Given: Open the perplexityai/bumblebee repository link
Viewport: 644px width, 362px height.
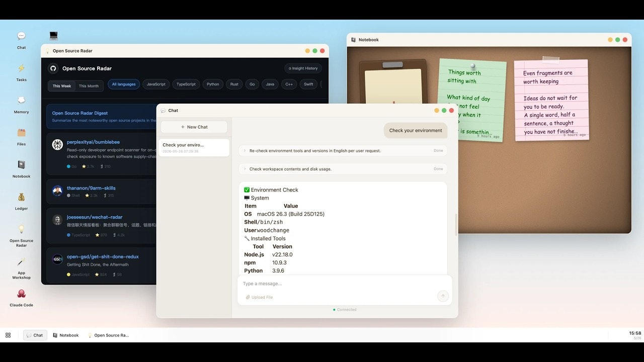Looking at the screenshot, I should (x=93, y=142).
